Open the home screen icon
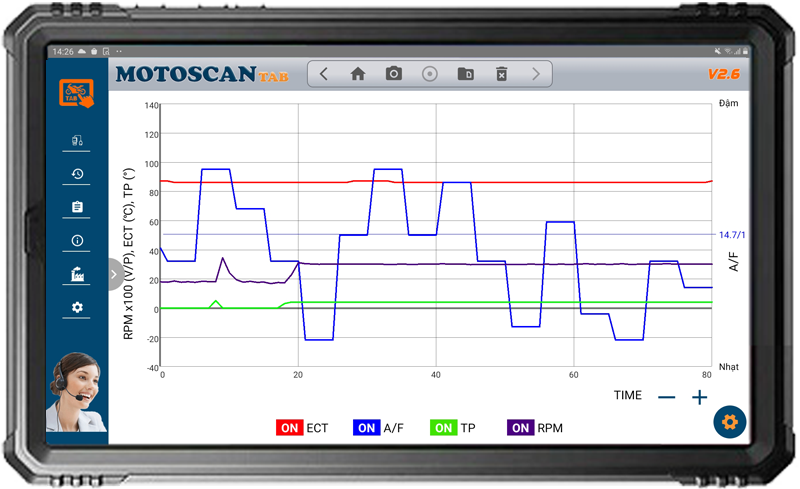This screenshot has height=489, width=800. (358, 74)
